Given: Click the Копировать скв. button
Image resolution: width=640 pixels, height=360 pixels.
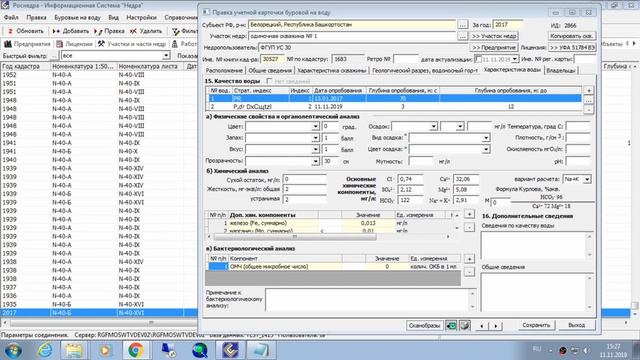Looking at the screenshot, I should click(572, 36).
